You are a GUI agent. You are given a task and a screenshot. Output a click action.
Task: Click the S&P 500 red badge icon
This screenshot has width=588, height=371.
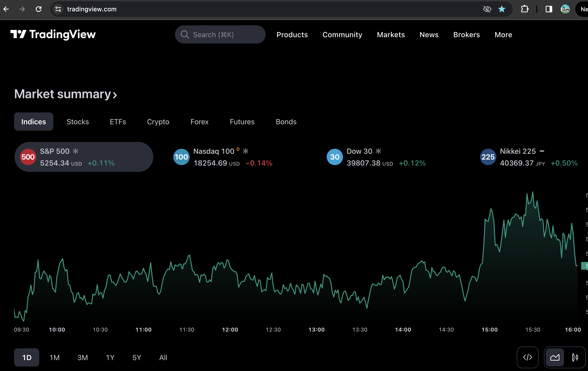click(28, 157)
